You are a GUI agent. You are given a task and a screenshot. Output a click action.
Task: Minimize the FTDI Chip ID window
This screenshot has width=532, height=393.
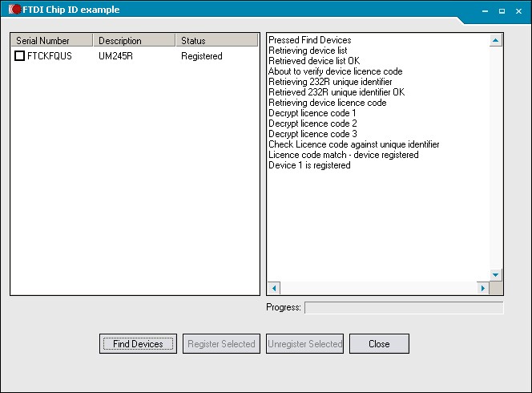[486, 10]
